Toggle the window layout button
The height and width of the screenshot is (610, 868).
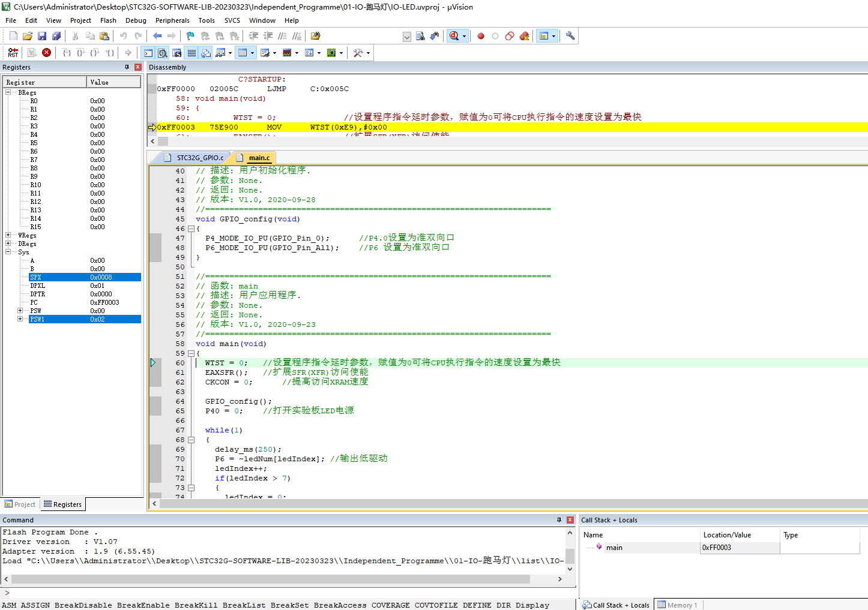point(544,36)
